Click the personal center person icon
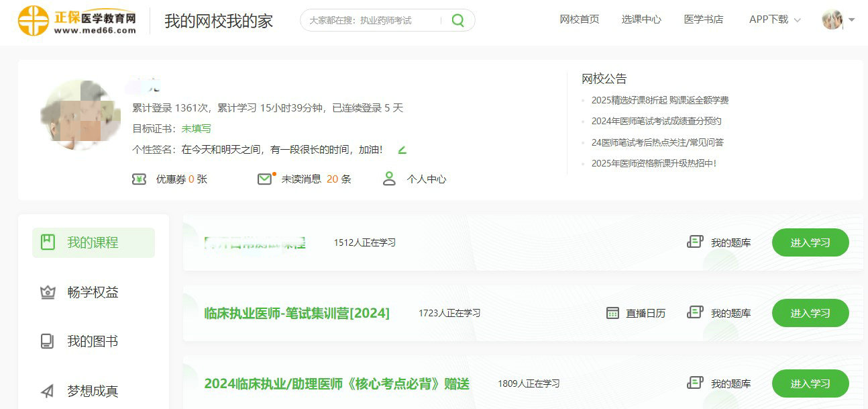This screenshot has width=868, height=409. coord(389,179)
